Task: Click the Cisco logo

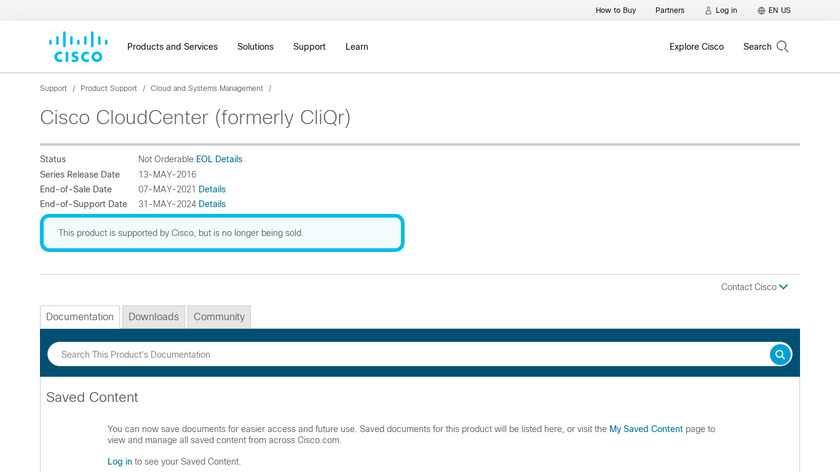Action: pos(78,47)
